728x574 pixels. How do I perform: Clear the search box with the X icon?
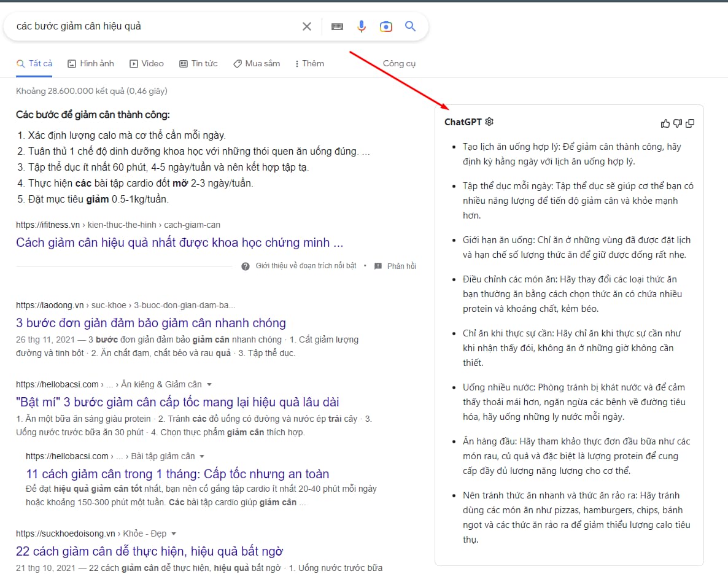pyautogui.click(x=307, y=26)
